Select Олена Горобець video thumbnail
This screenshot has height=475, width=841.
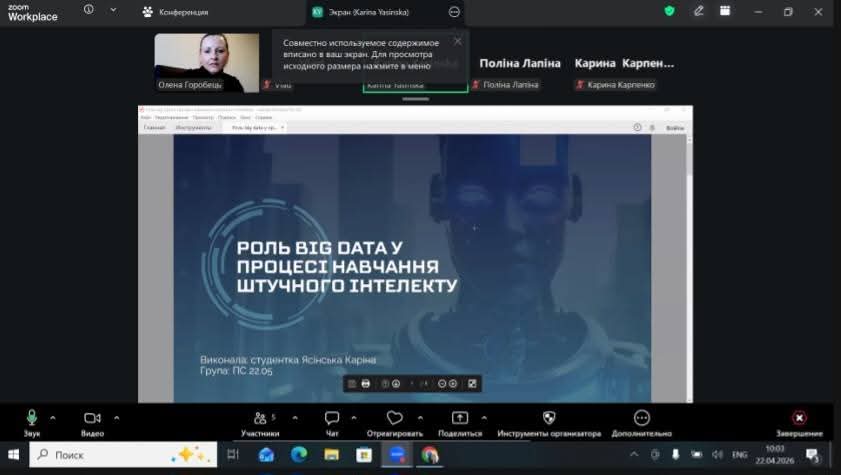[x=207, y=62]
